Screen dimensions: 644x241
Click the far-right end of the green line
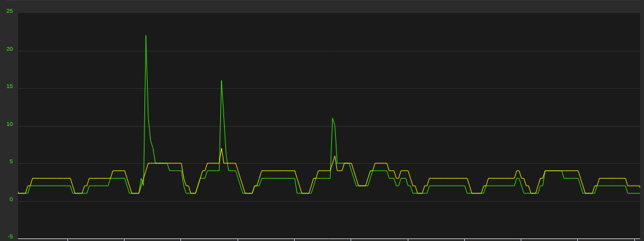click(639, 193)
